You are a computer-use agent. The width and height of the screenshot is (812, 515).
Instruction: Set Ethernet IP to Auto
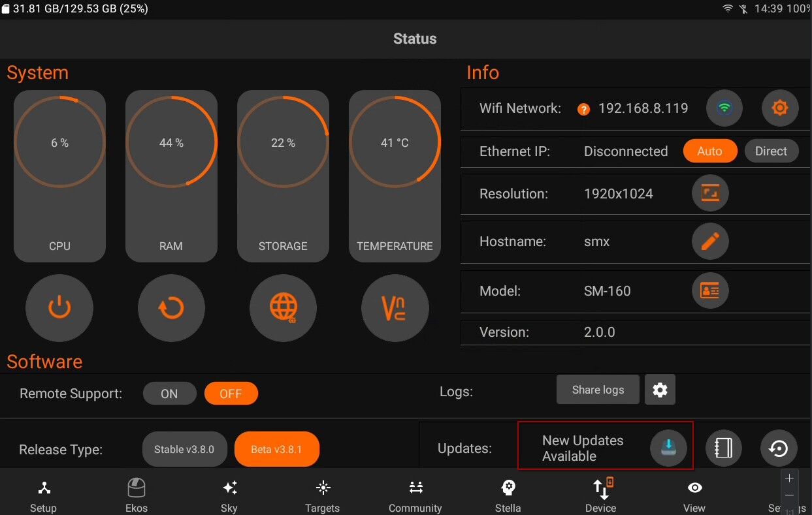(710, 151)
